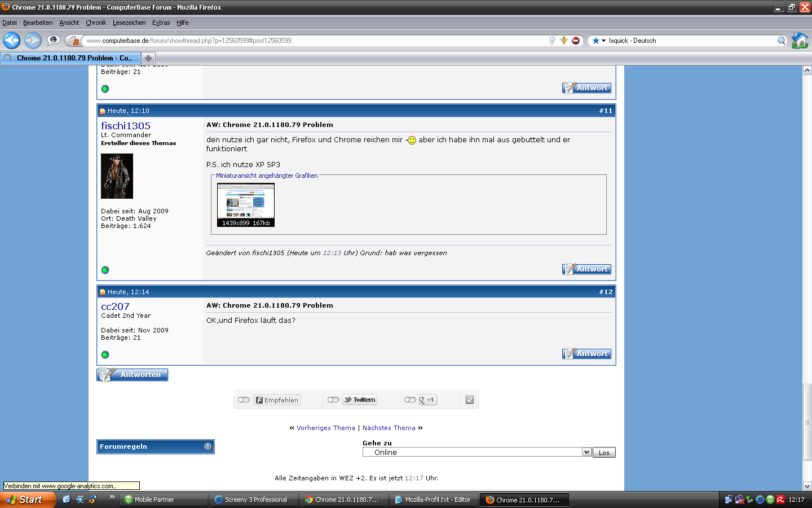Click the large Antworten button
Screen dimensions: 812x508
(x=133, y=375)
